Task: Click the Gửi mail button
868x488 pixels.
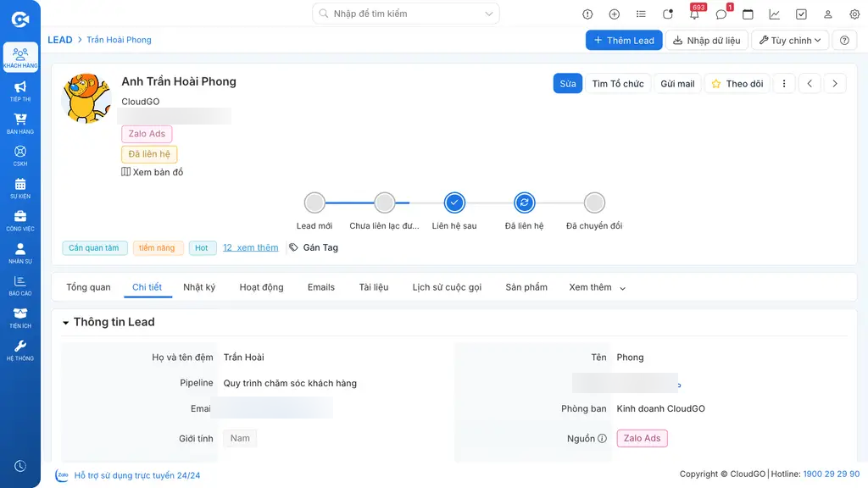Action: (x=677, y=84)
